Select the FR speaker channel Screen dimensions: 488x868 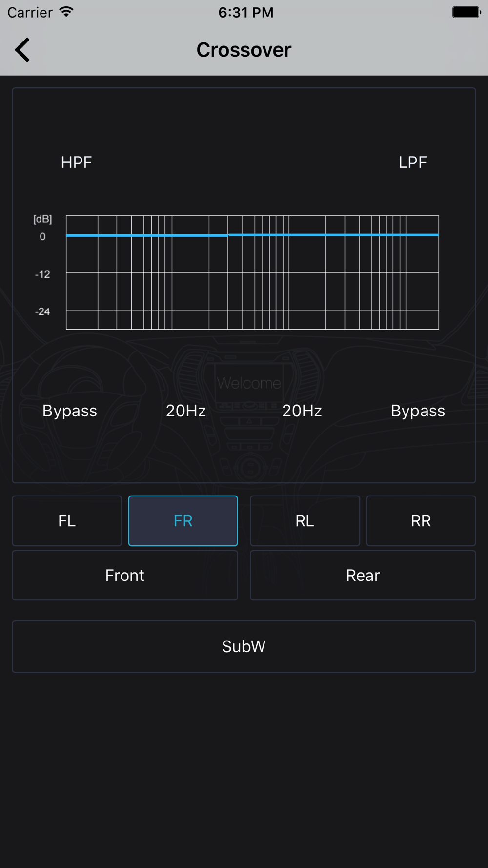[x=183, y=521]
